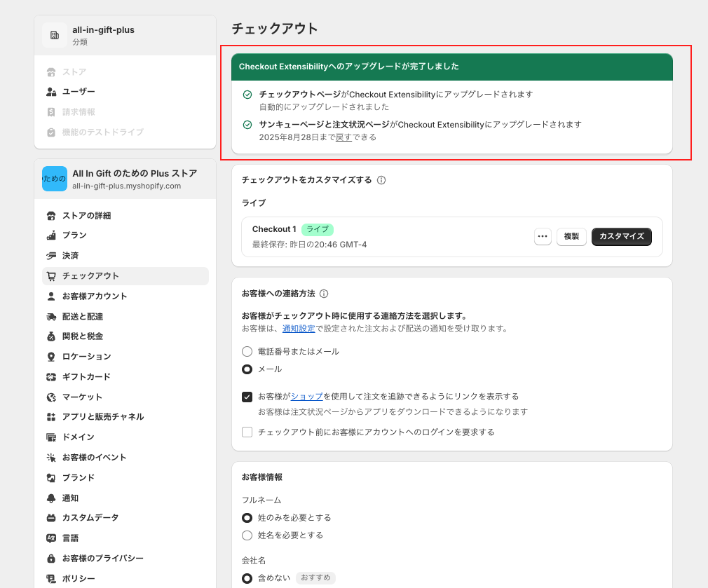Viewport: 708px width, 588px height.
Task: Click the lock icon for お客様のプライバシー
Action: pyautogui.click(x=51, y=559)
